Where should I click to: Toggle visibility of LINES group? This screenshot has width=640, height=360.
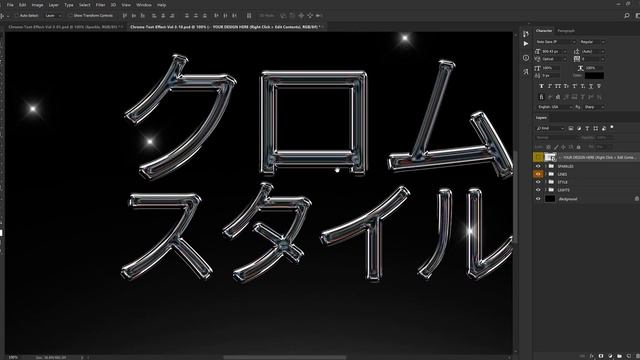[538, 174]
